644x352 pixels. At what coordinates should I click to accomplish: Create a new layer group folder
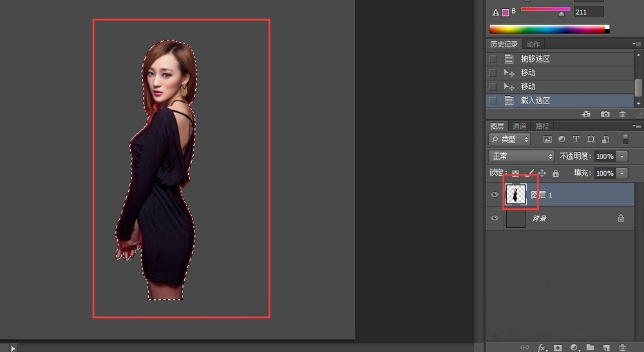coord(590,347)
